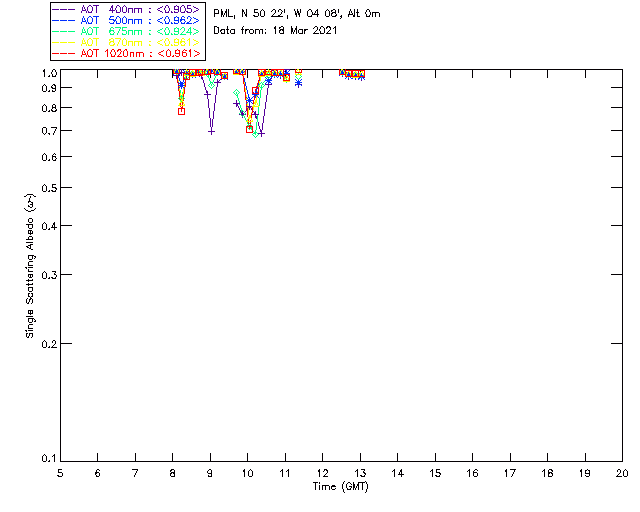Click the green diamond marker lowest near 10h
The width and height of the screenshot is (640, 512).
point(256,134)
